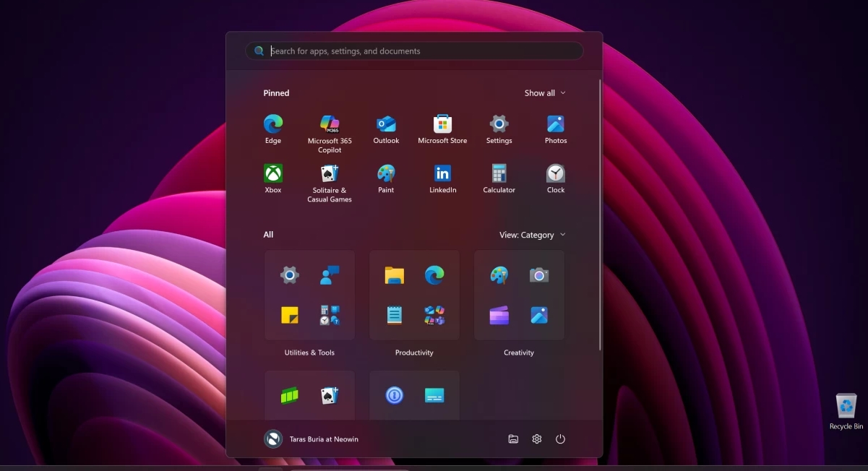This screenshot has height=471, width=868.
Task: Click the search magnifier icon
Action: [x=259, y=51]
